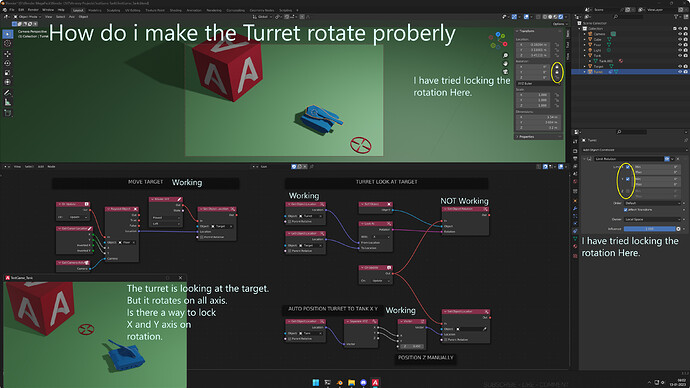
Task: Select the Move tool in the viewport toolbar
Action: click(x=7, y=54)
